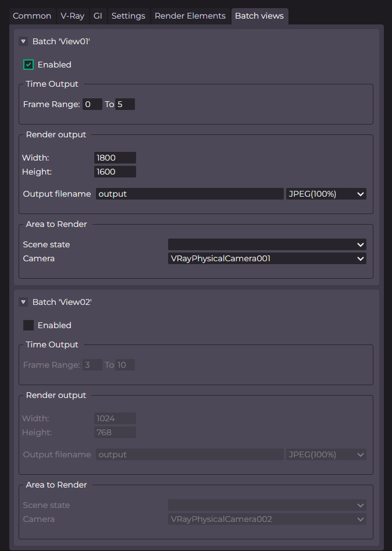The image size is (392, 551).
Task: Switch to the Common tab
Action: [32, 16]
